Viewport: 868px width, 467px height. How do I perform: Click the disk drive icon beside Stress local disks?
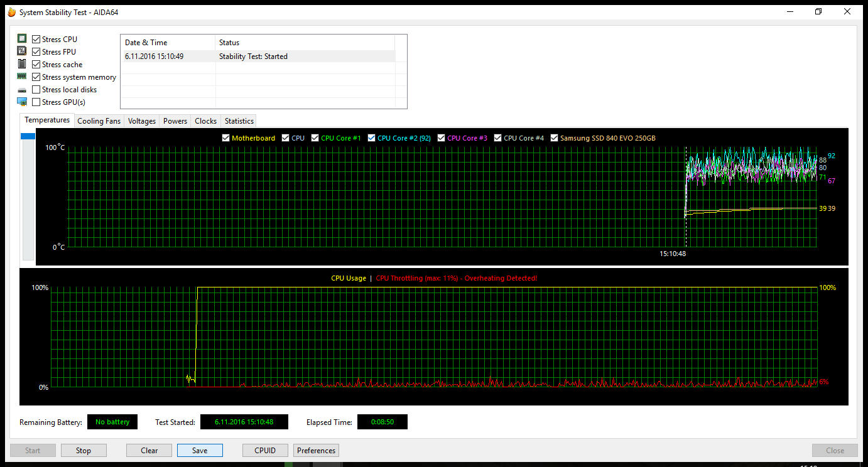coord(21,89)
